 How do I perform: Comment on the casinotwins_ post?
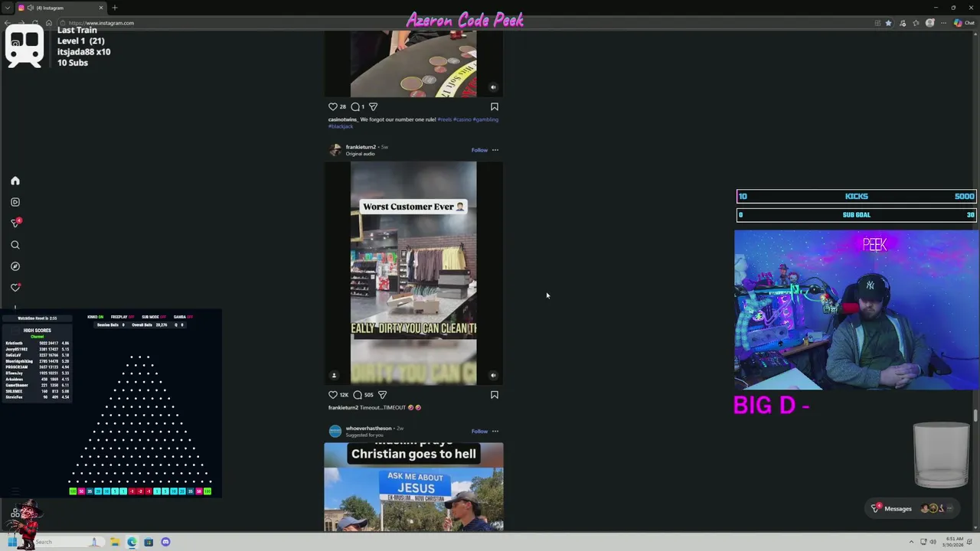tap(355, 106)
